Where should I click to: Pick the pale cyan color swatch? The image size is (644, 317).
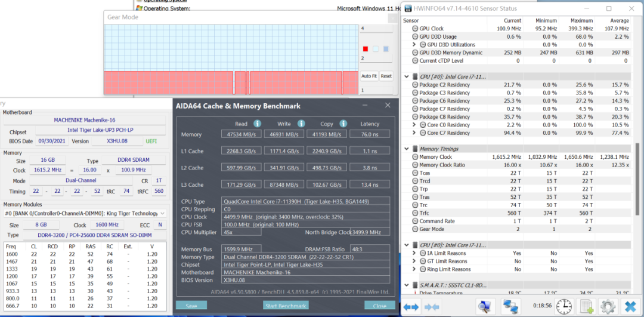click(x=376, y=49)
